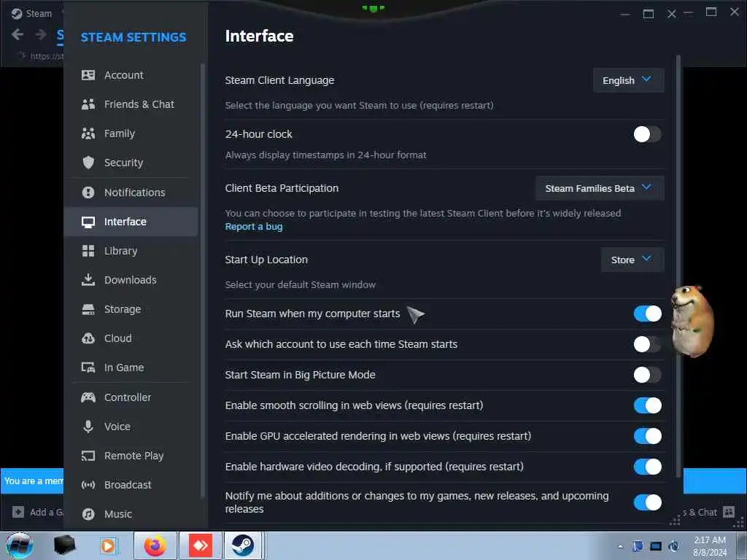Click the Voice label in sidebar
This screenshot has width=747, height=560.
[117, 426]
